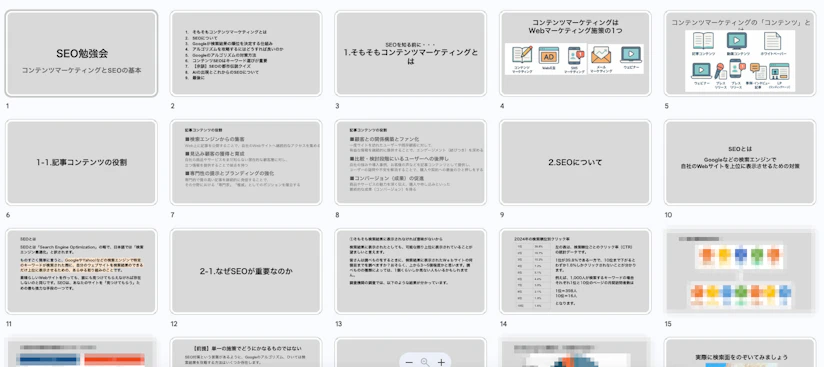Select slide 6 記事コンテンツの役割 thumbnail
This screenshot has width=824, height=367.
click(81, 162)
